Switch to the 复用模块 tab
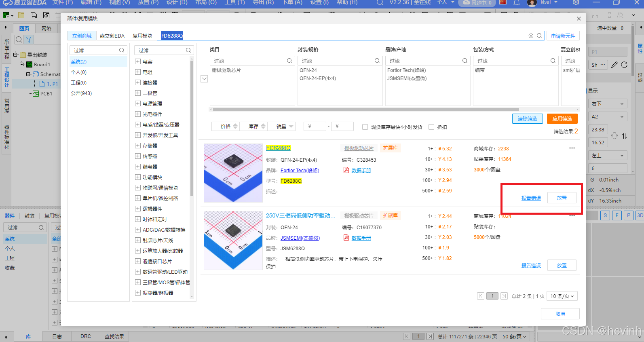Image resolution: width=644 pixels, height=342 pixels. pyautogui.click(x=142, y=36)
